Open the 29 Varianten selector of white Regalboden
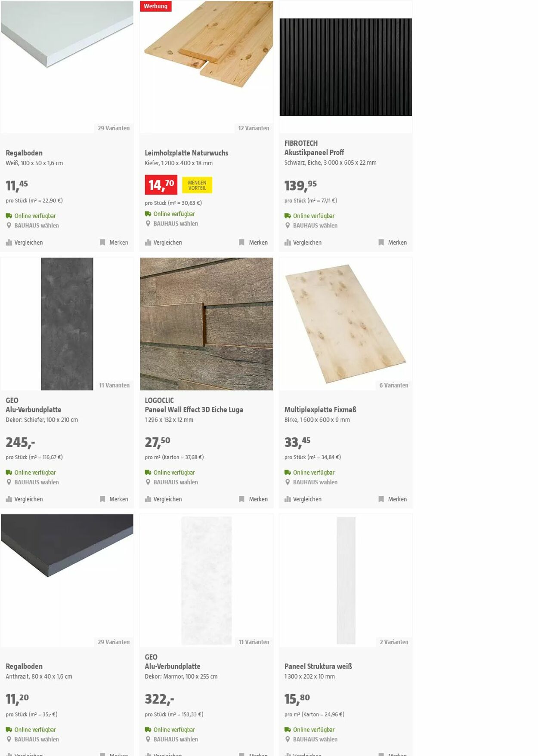The width and height of the screenshot is (538, 756). (114, 128)
